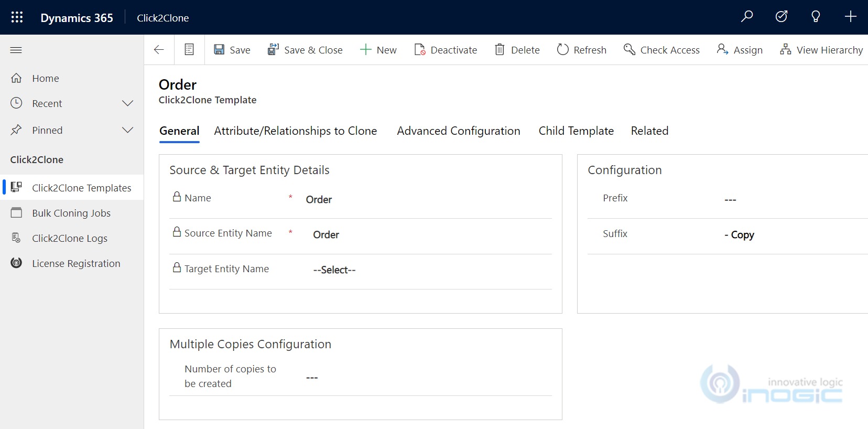Collapse the site map hamburger menu
The width and height of the screenshot is (868, 429).
[x=16, y=50]
